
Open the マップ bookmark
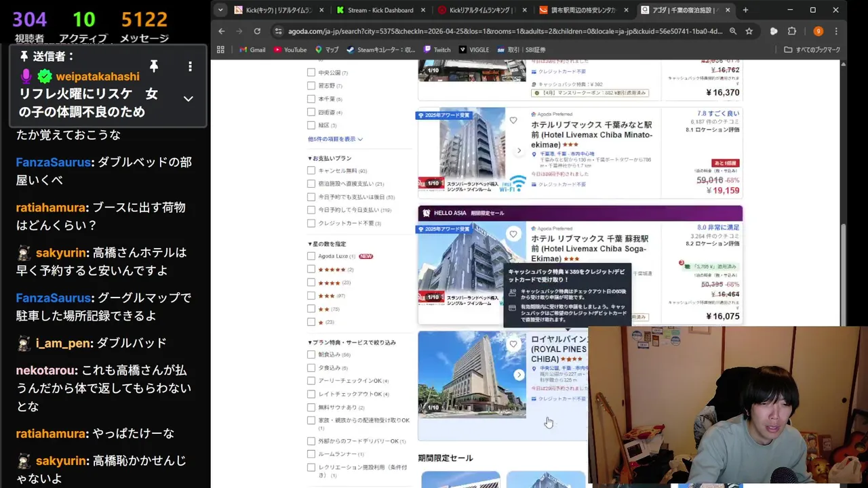(327, 49)
